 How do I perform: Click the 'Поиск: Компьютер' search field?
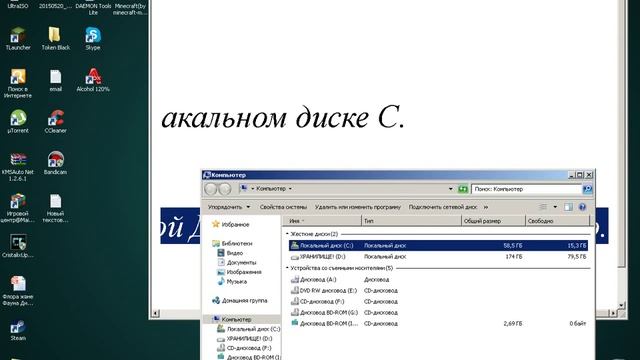527,189
